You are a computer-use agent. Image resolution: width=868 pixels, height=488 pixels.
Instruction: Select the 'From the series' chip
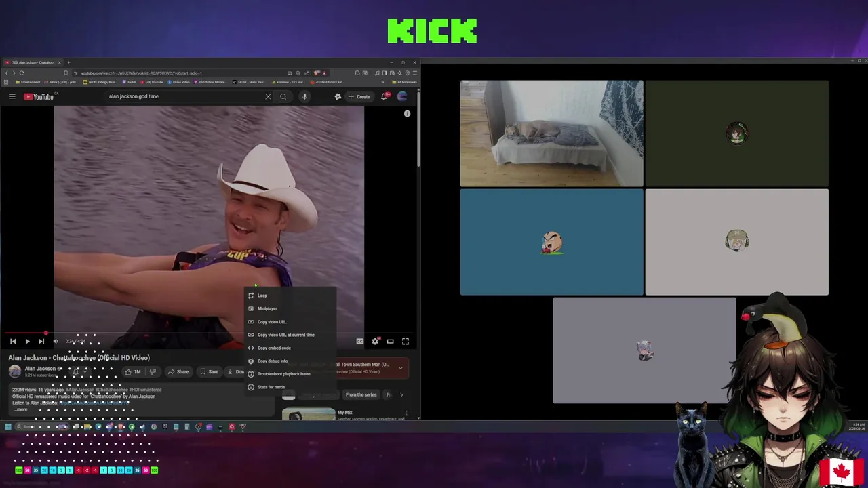tap(361, 394)
